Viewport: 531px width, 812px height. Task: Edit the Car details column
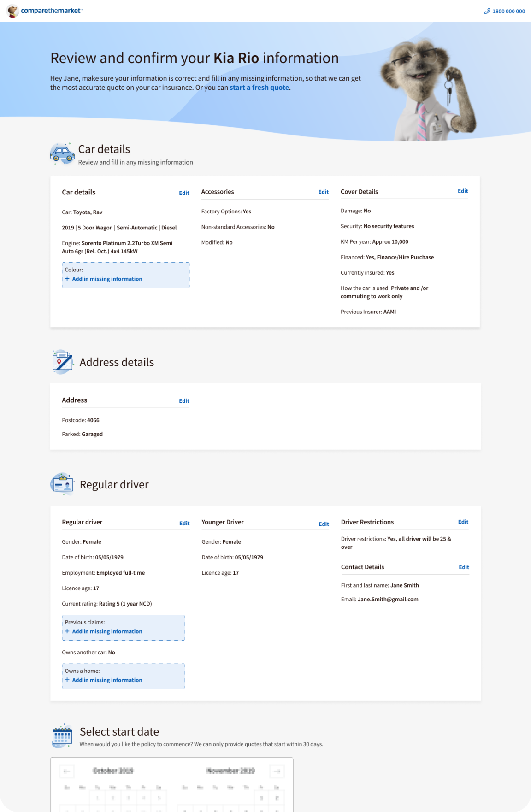point(184,193)
